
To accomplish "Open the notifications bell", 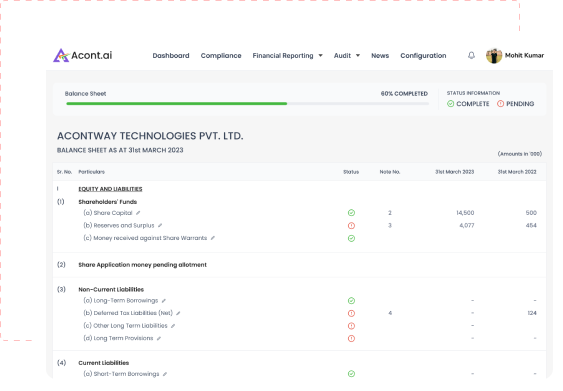I will click(471, 55).
